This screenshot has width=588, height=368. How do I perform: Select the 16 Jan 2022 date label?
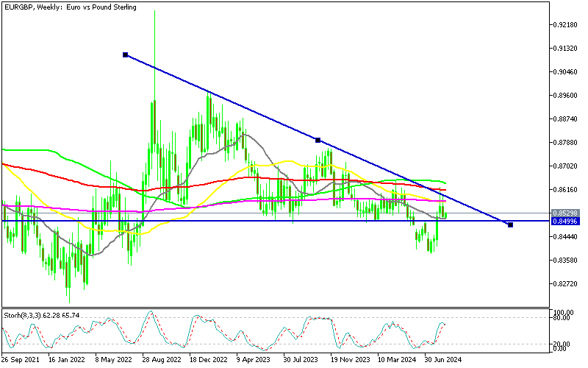[x=67, y=360]
